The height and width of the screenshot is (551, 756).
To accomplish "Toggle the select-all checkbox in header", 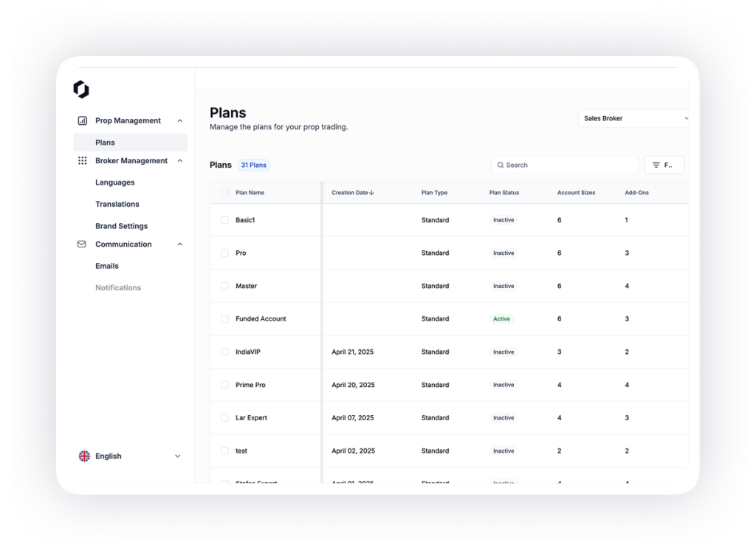I will coord(225,193).
